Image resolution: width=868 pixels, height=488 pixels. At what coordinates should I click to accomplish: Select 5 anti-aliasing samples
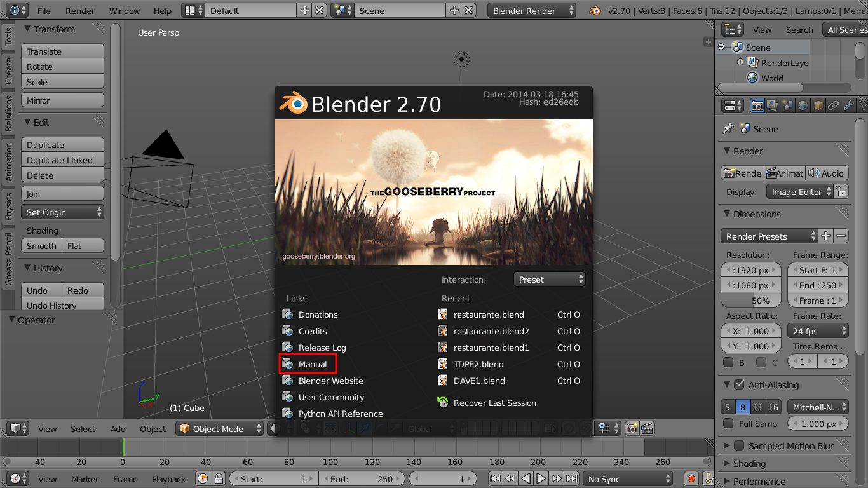728,407
